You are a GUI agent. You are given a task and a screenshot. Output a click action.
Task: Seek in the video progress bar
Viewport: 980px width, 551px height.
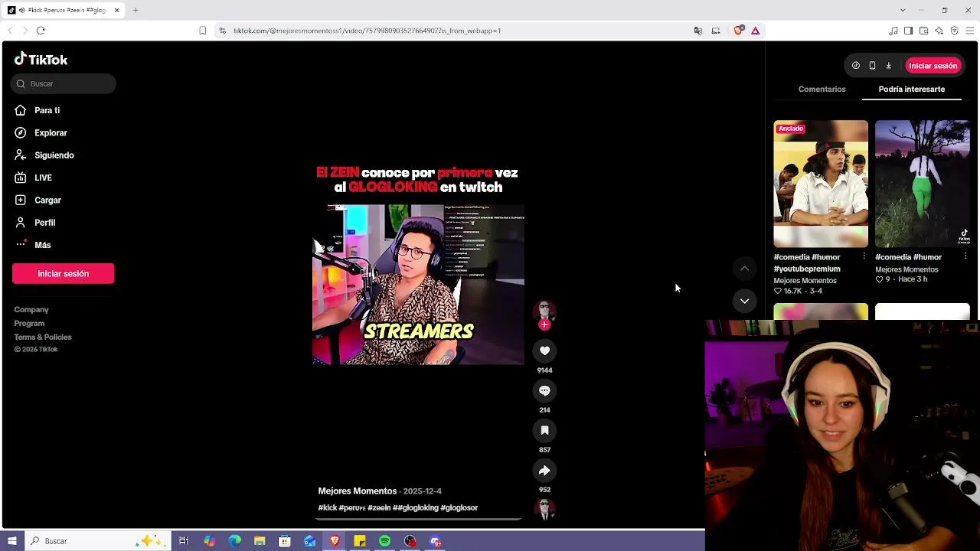(x=418, y=519)
